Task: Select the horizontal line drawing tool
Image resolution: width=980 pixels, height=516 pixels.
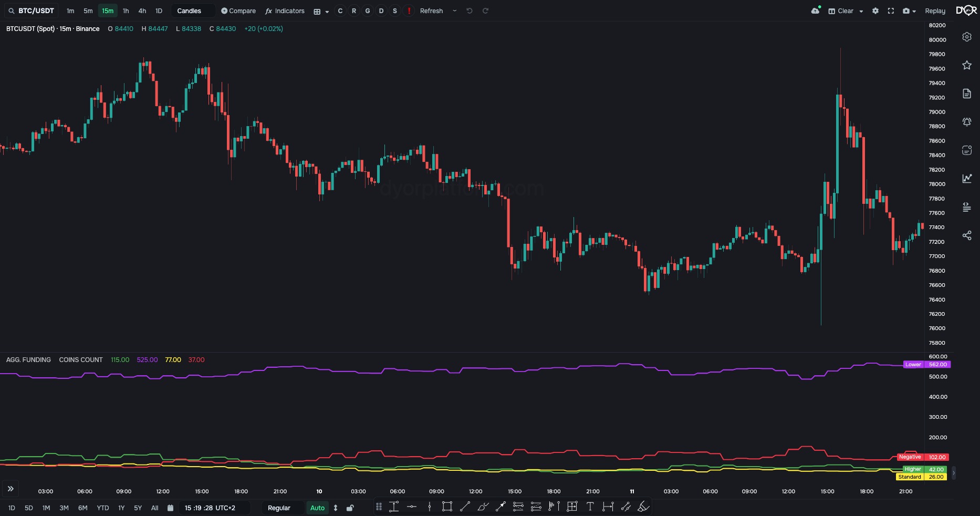Action: click(412, 507)
